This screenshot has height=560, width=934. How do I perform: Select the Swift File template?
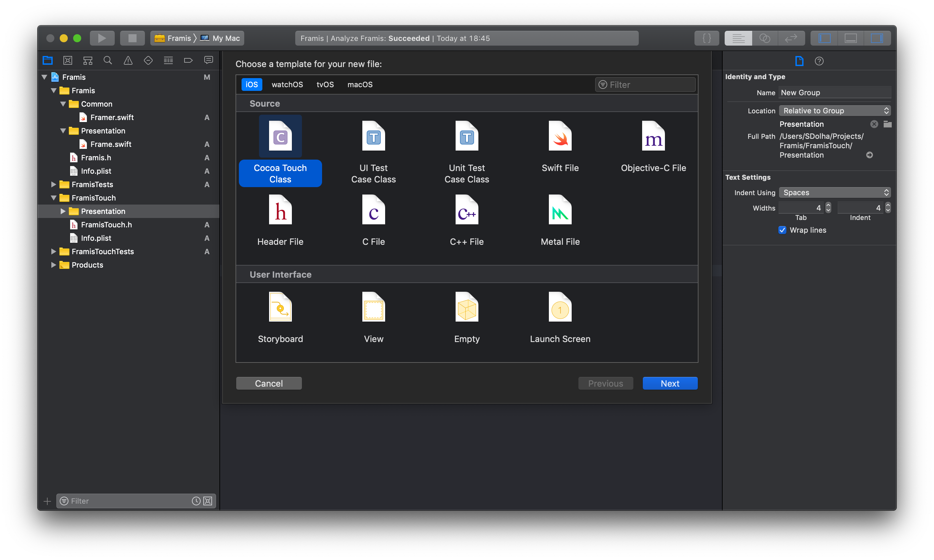point(560,147)
